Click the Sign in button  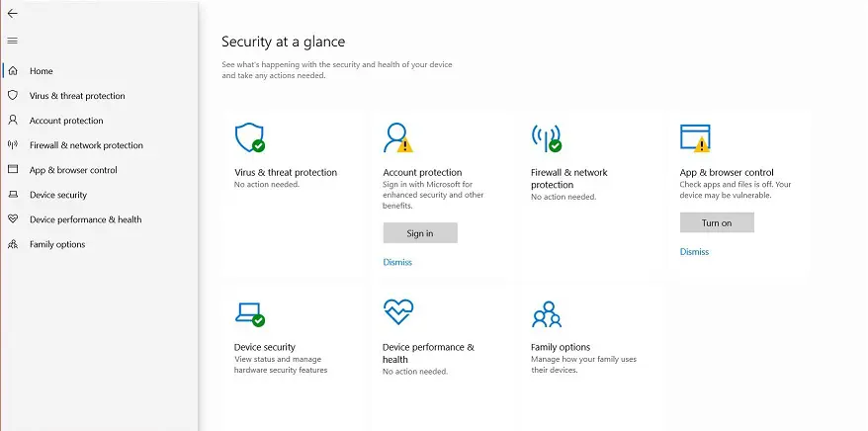pos(420,233)
